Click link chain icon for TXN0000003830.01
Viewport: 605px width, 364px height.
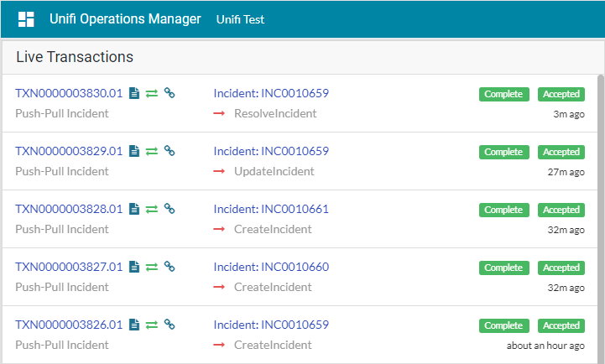[169, 94]
